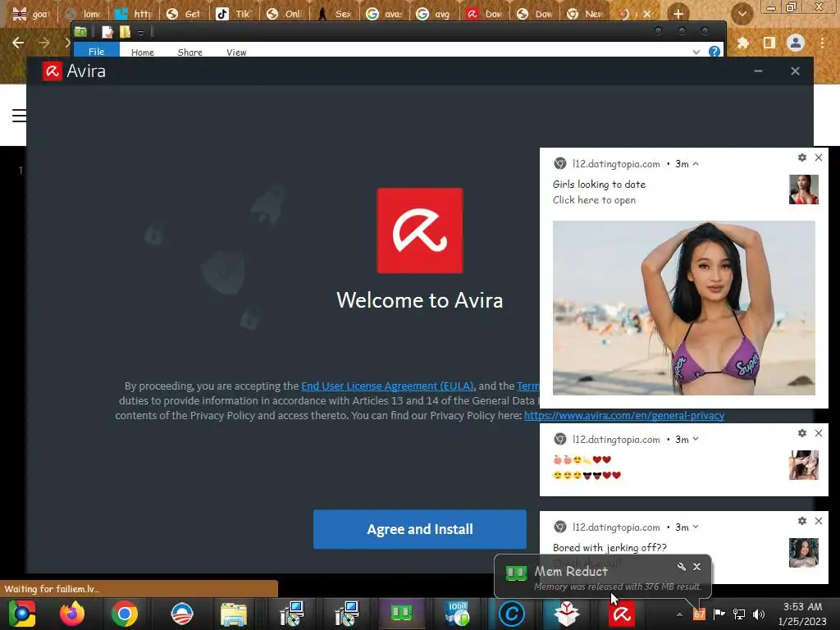840x630 pixels.
Task: Show hidden system tray icons
Action: [x=679, y=614]
